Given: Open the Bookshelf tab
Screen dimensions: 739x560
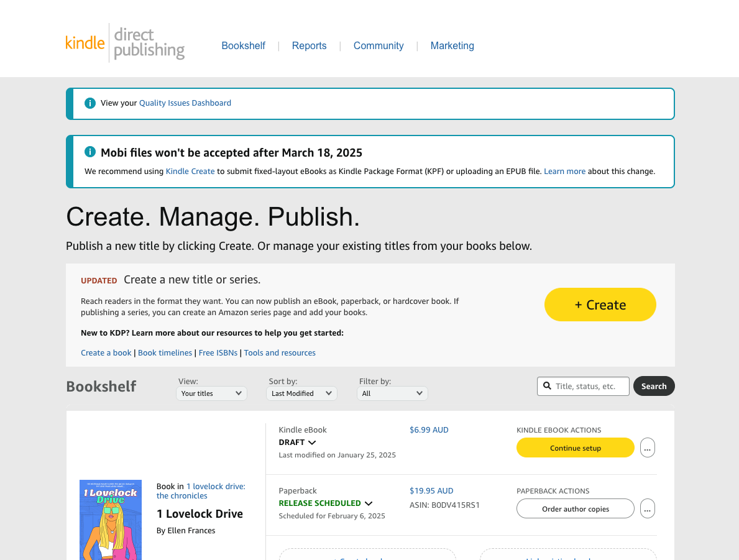Looking at the screenshot, I should (243, 46).
